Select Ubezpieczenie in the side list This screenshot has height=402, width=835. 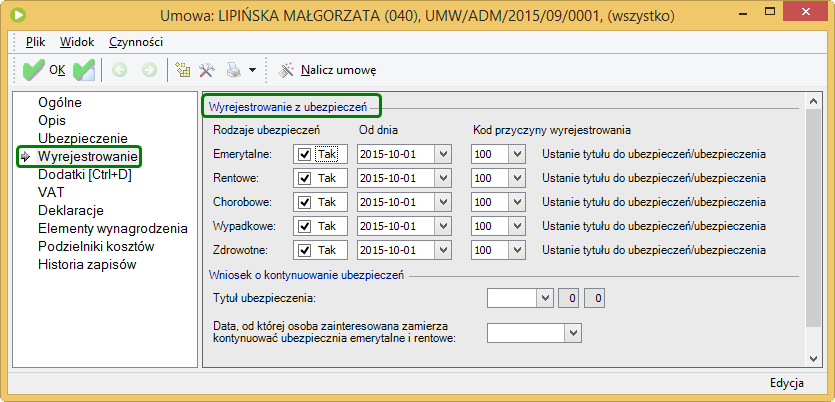83,138
